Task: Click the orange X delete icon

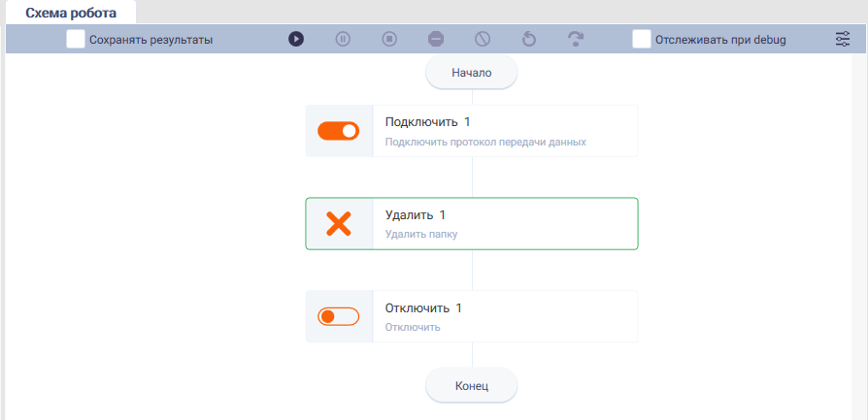Action: click(339, 224)
